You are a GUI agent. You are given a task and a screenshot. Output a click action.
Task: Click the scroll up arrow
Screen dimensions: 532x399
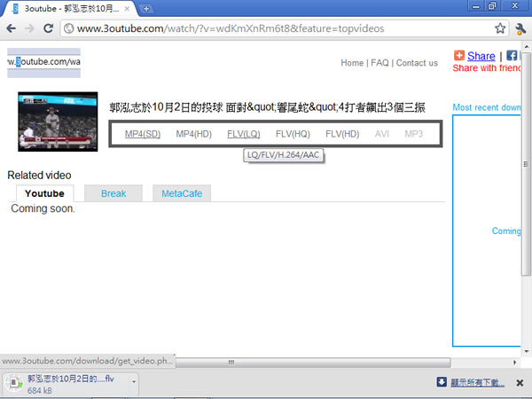pyautogui.click(x=526, y=46)
